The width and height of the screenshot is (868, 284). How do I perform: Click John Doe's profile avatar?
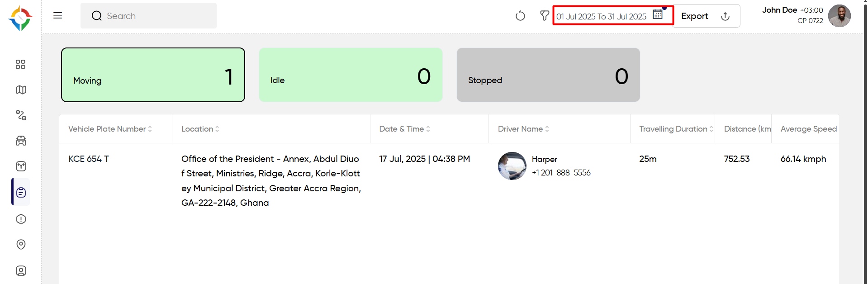(x=840, y=16)
